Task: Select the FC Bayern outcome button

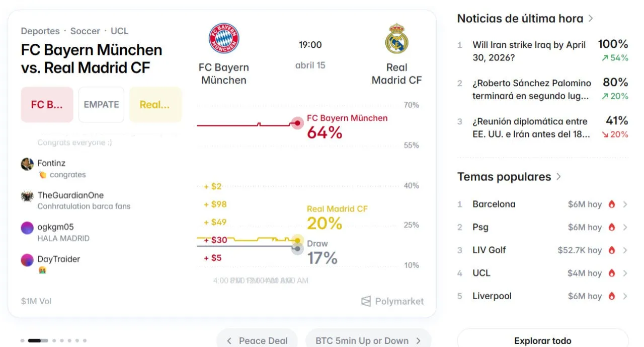Action: [x=47, y=105]
